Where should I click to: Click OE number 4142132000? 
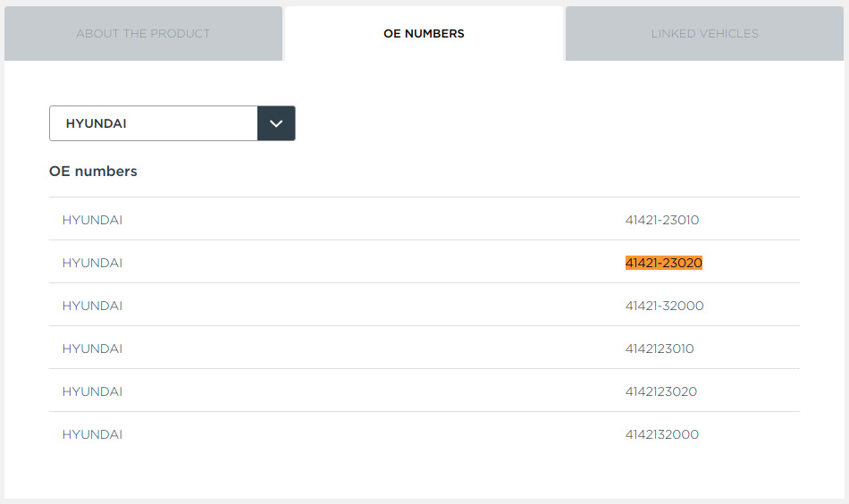[662, 434]
